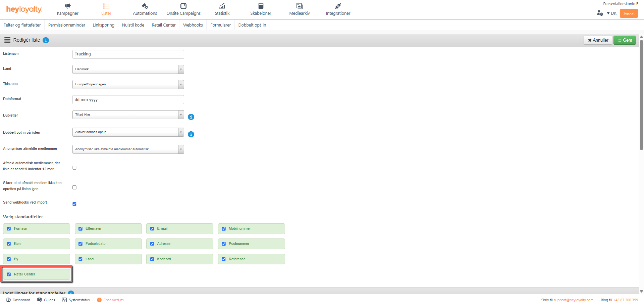Screen dimensions: 644x306
Task: Open the Integrationer plug icon
Action: coord(338,6)
